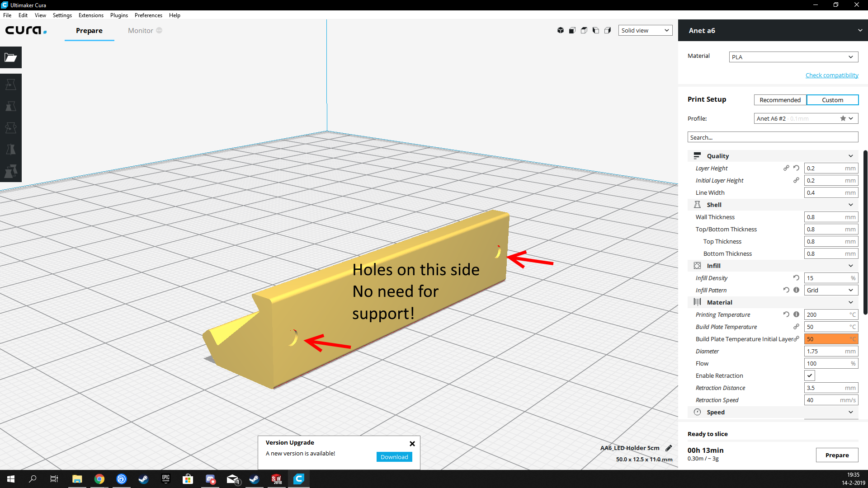Click the settings Search field
The width and height of the screenshot is (868, 488).
(773, 137)
